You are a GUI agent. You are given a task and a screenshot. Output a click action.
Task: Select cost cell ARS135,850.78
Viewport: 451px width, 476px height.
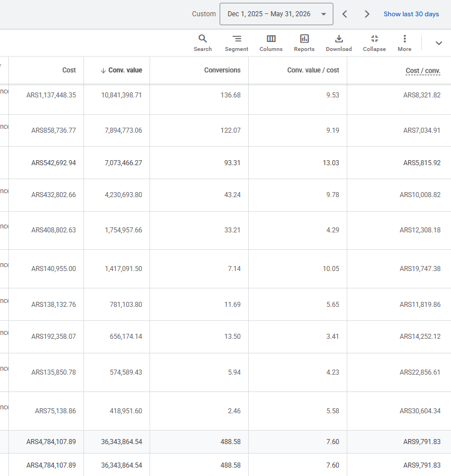[53, 372]
